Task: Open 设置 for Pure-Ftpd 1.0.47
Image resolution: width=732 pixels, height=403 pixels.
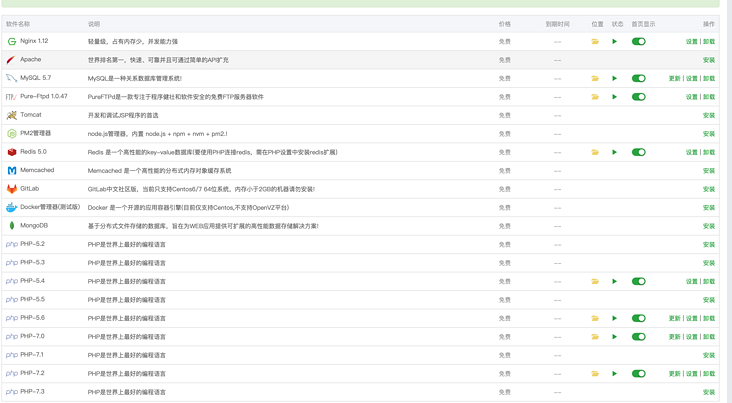Action: tap(691, 97)
